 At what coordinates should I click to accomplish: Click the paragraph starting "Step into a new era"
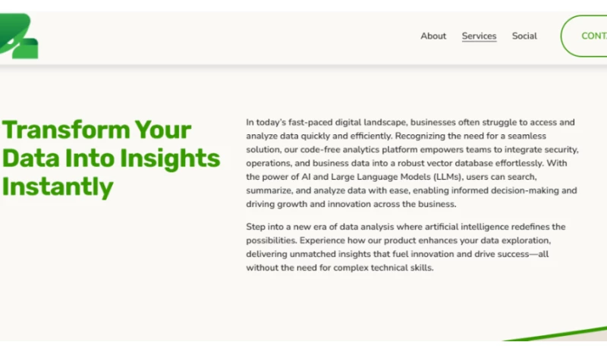click(x=406, y=247)
